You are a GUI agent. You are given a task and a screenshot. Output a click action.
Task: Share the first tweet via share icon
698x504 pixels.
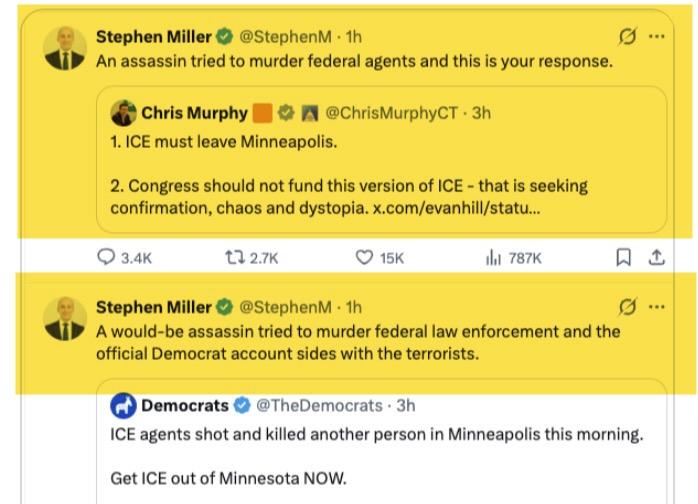click(x=656, y=258)
